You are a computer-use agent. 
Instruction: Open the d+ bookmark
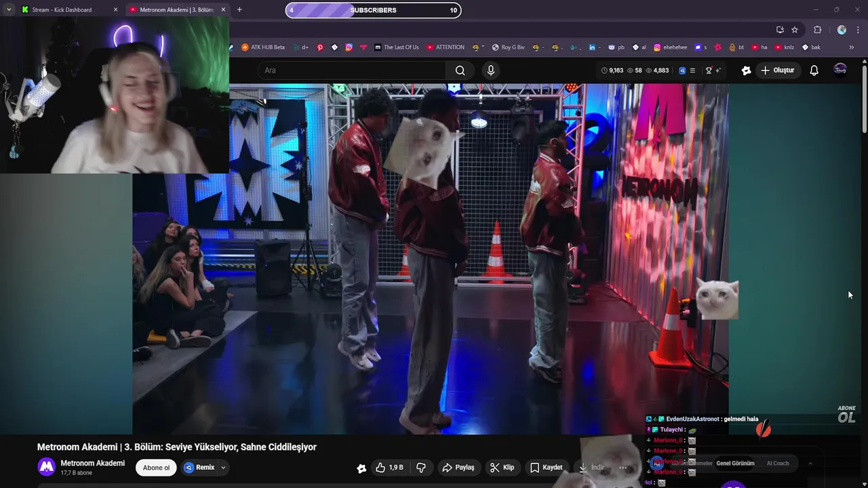(x=300, y=47)
